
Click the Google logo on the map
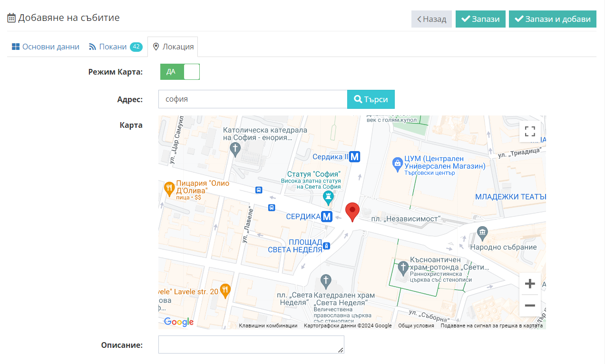coord(179,322)
